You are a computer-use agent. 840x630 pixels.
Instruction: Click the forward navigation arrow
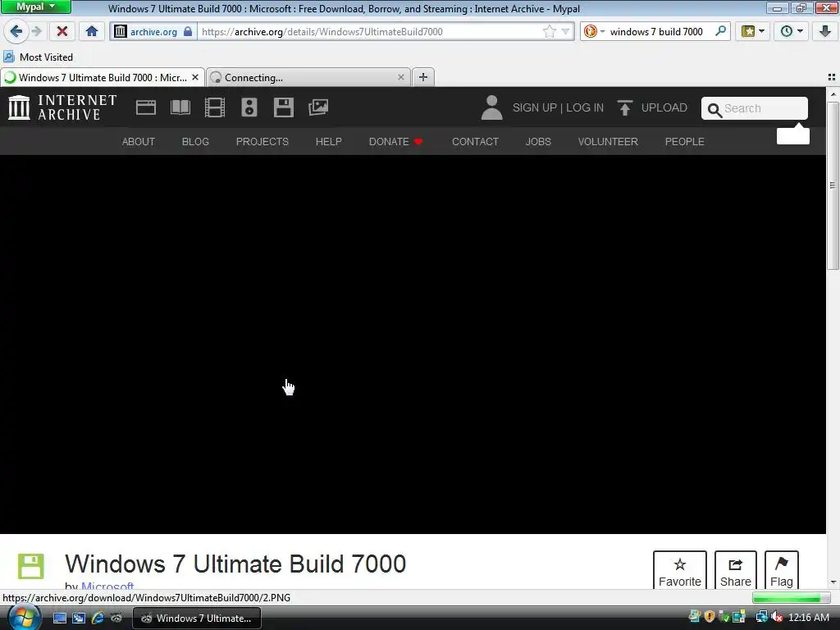tap(36, 31)
